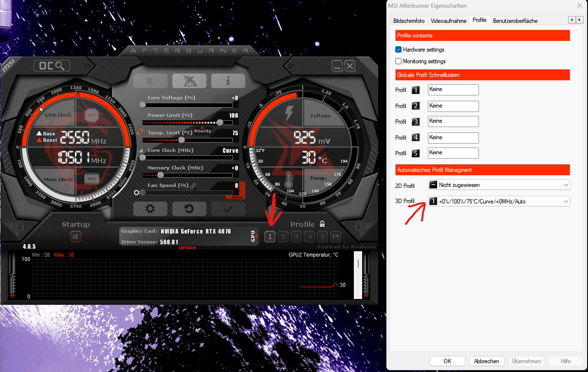Open the OC Scanner search button
The image size is (588, 372).
pyautogui.click(x=52, y=66)
